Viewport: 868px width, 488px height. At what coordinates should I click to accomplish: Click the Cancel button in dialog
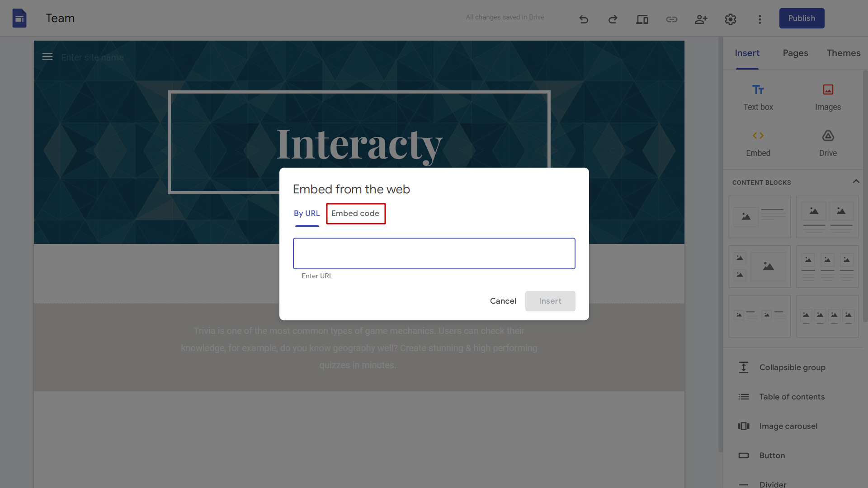503,301
